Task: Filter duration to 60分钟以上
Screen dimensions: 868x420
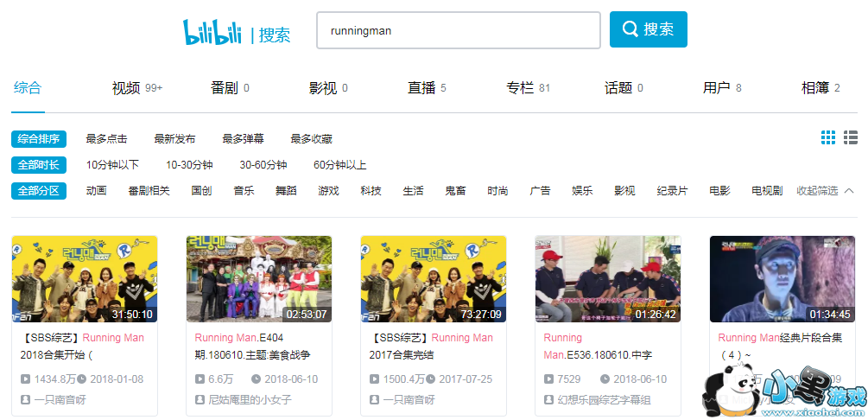Action: click(x=340, y=165)
